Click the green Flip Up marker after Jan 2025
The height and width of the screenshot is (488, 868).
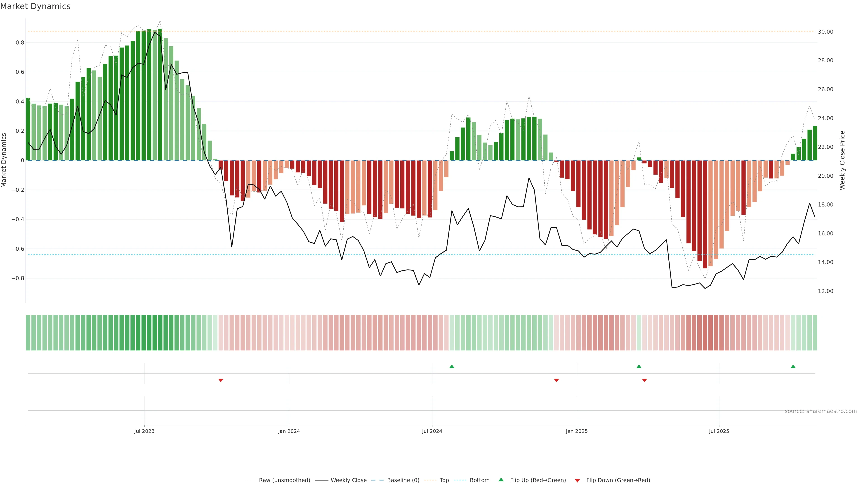[639, 366]
